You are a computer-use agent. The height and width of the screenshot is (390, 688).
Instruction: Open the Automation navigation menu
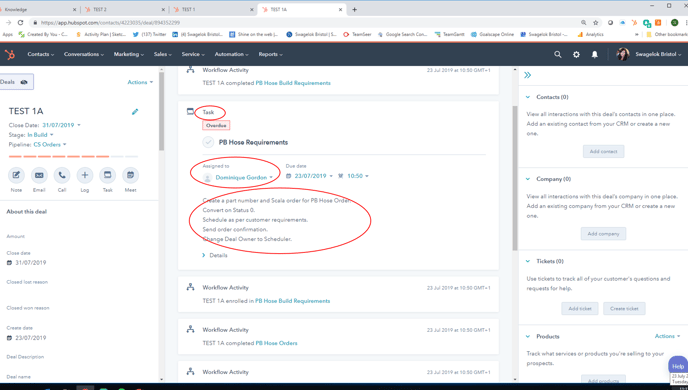coord(231,54)
